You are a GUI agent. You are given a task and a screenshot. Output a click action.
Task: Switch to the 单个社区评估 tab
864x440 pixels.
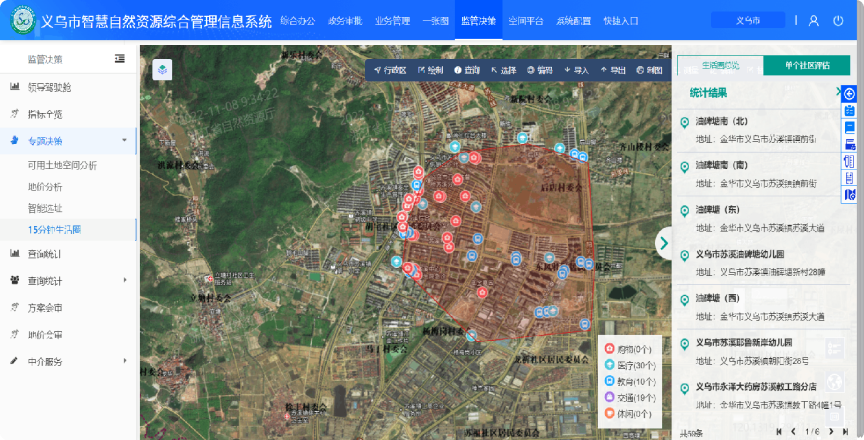pos(806,66)
